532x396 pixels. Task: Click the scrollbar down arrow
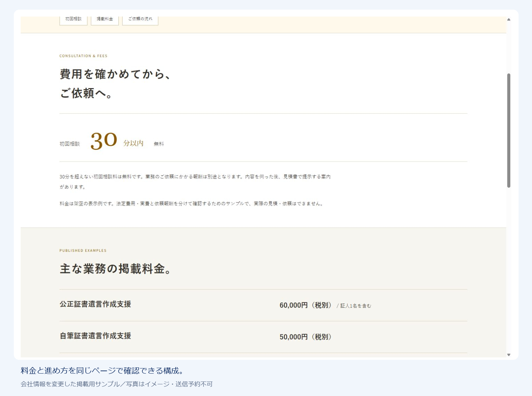click(509, 355)
